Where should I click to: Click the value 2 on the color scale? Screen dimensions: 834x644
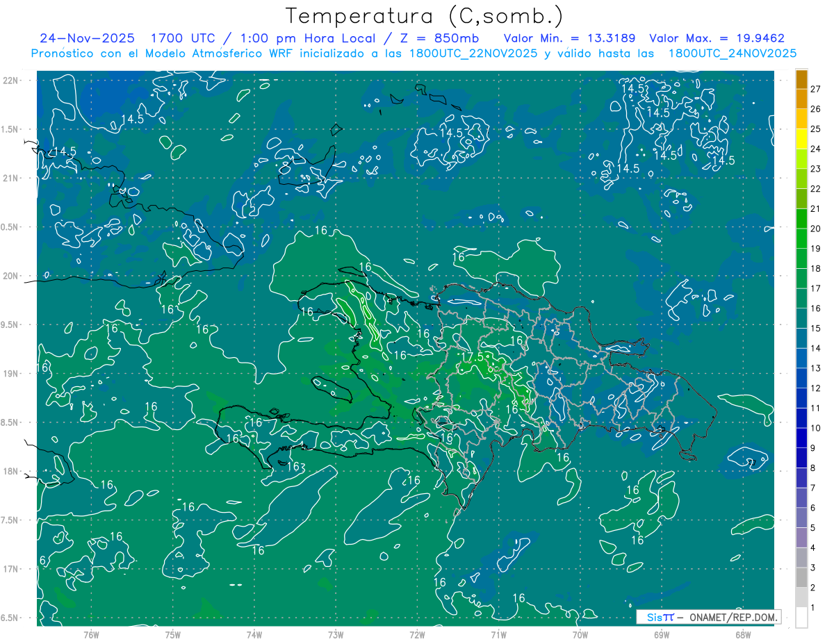[813, 587]
